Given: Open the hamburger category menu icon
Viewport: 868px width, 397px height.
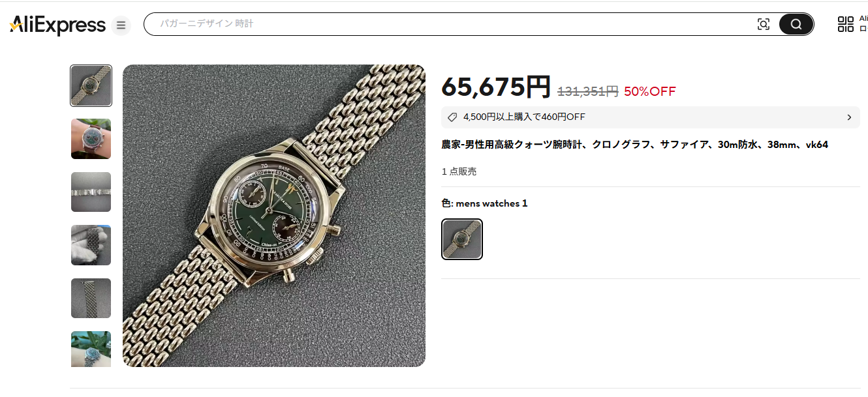Looking at the screenshot, I should tap(121, 25).
